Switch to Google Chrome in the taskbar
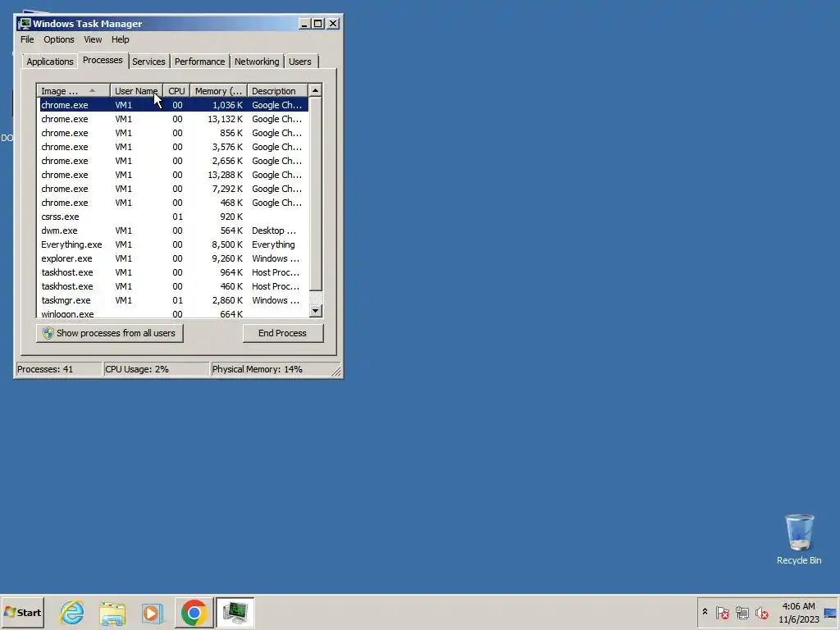840x630 pixels. click(194, 612)
